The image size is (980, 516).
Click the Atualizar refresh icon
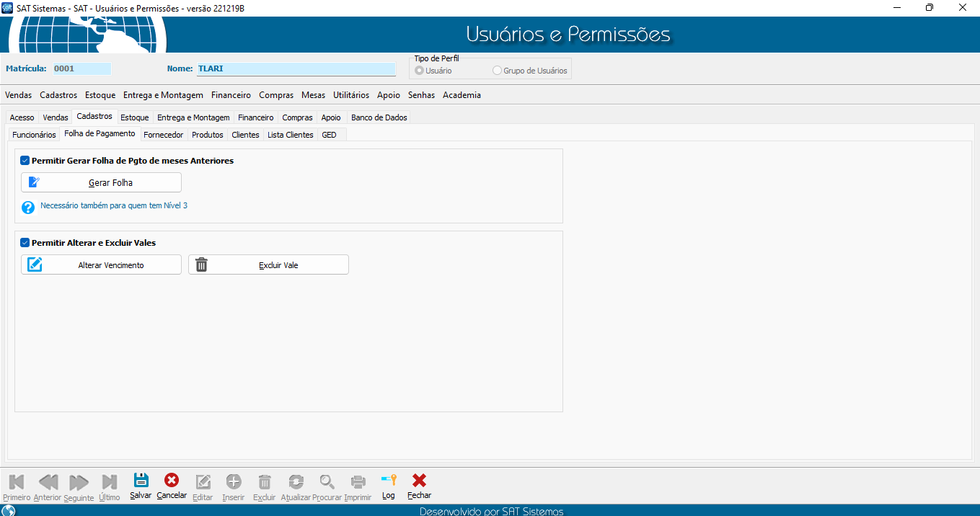pos(295,481)
